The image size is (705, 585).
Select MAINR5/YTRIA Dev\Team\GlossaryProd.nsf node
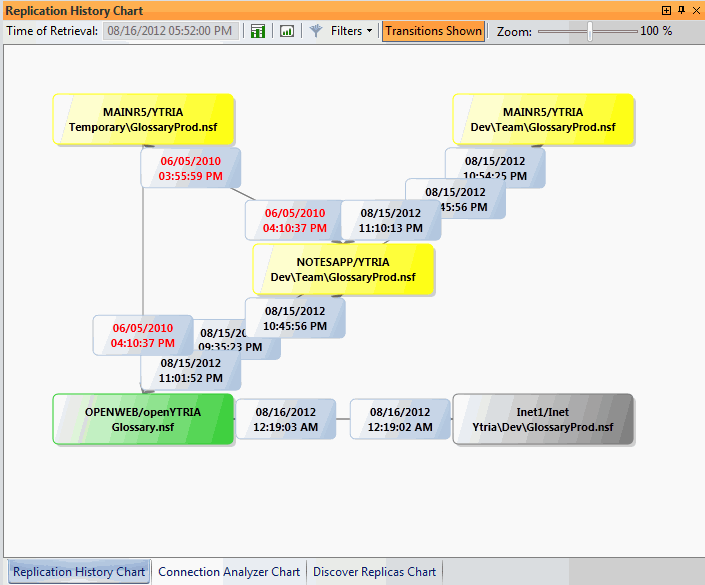pyautogui.click(x=542, y=120)
